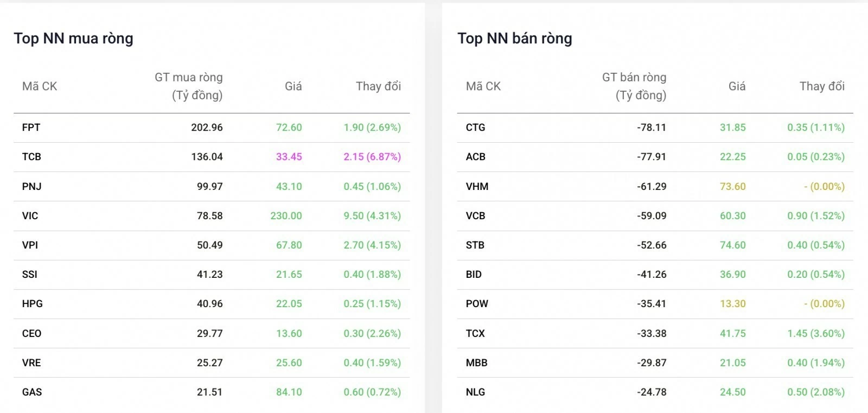Click VRE net-buy value 25.27

(x=209, y=363)
